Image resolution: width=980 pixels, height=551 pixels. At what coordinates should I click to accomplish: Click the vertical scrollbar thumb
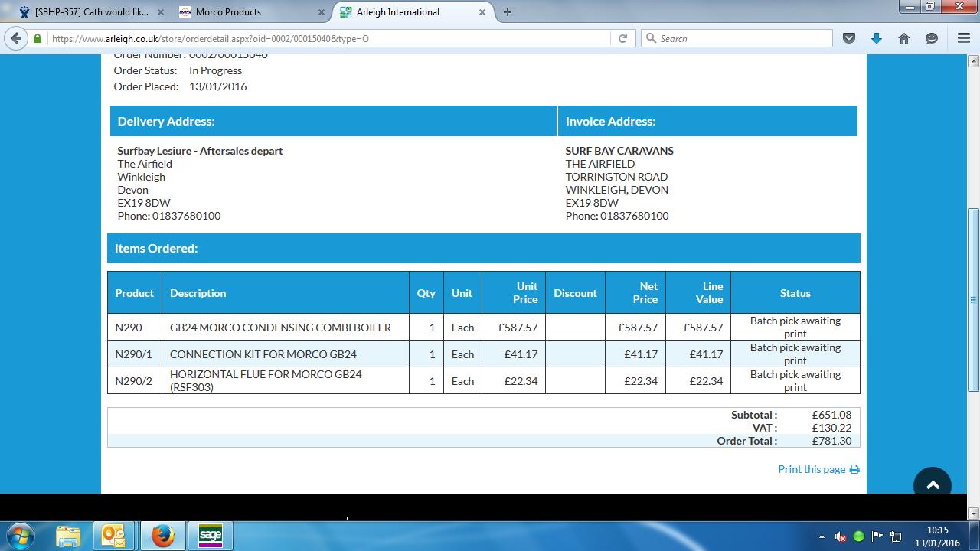coord(973,300)
